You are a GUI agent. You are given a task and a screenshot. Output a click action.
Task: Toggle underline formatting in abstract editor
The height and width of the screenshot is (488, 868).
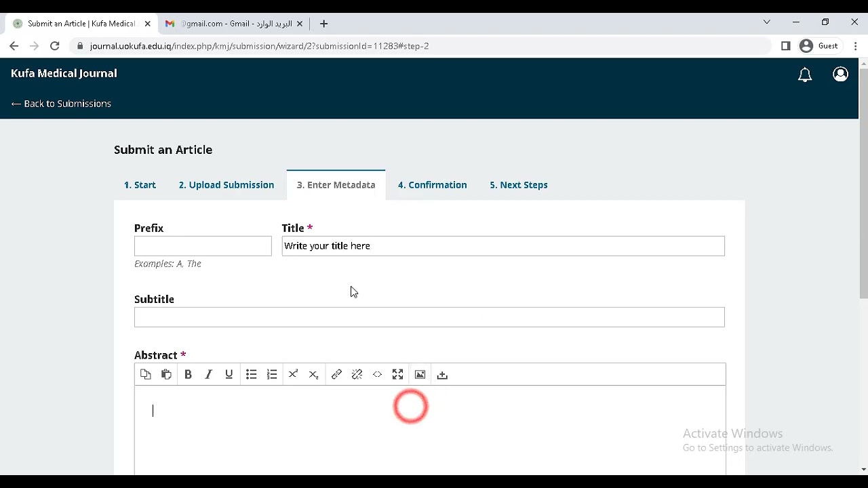(x=229, y=375)
